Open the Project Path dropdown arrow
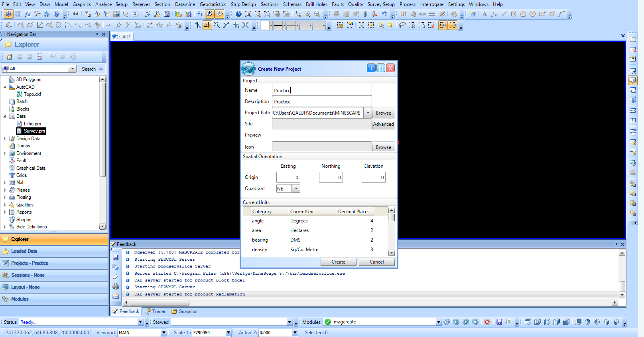The width and height of the screenshot is (644, 337). coord(368,113)
